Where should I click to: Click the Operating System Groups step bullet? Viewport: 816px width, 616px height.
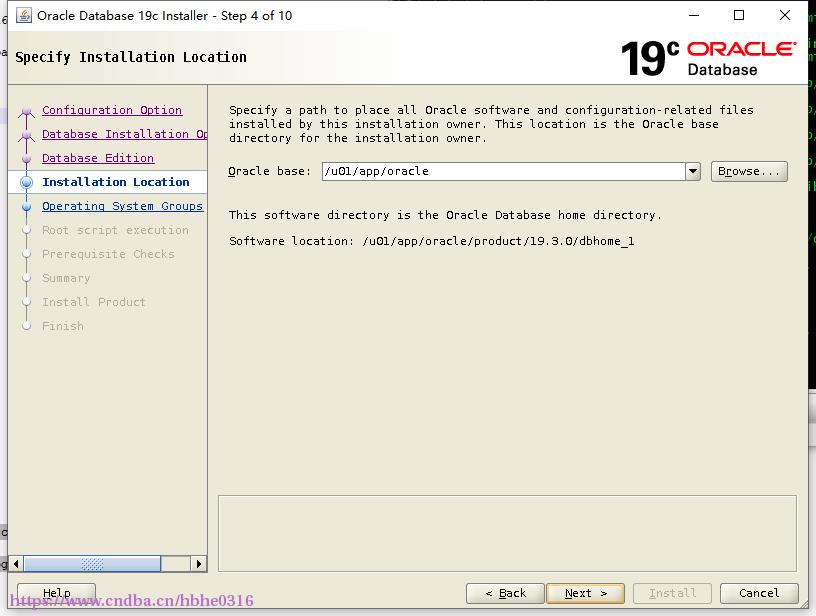27,207
